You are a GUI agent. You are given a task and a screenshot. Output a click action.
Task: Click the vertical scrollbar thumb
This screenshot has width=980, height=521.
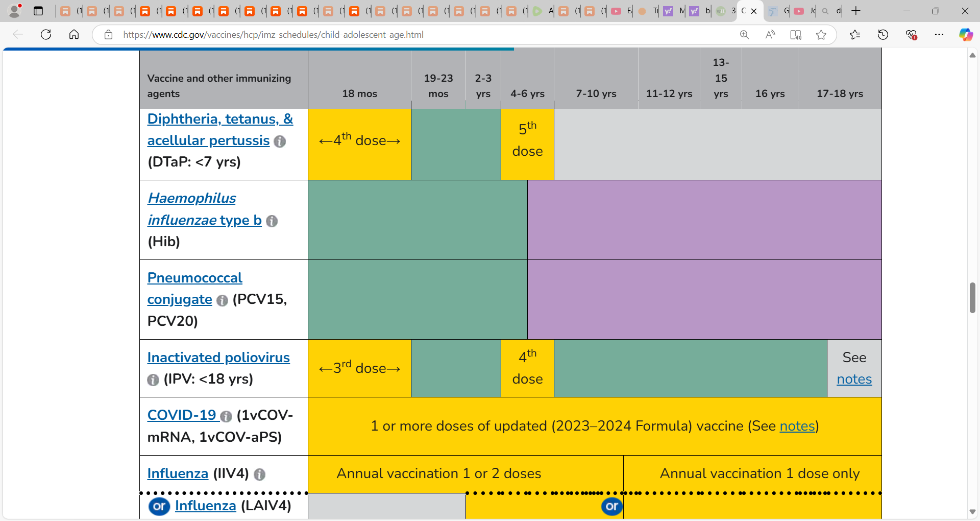click(x=972, y=298)
